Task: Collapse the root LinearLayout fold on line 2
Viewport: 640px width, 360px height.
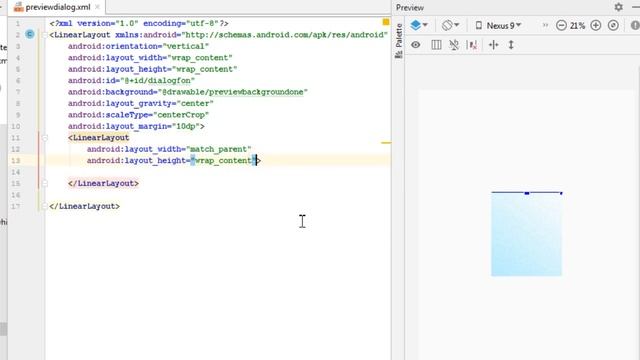Action: click(x=45, y=35)
